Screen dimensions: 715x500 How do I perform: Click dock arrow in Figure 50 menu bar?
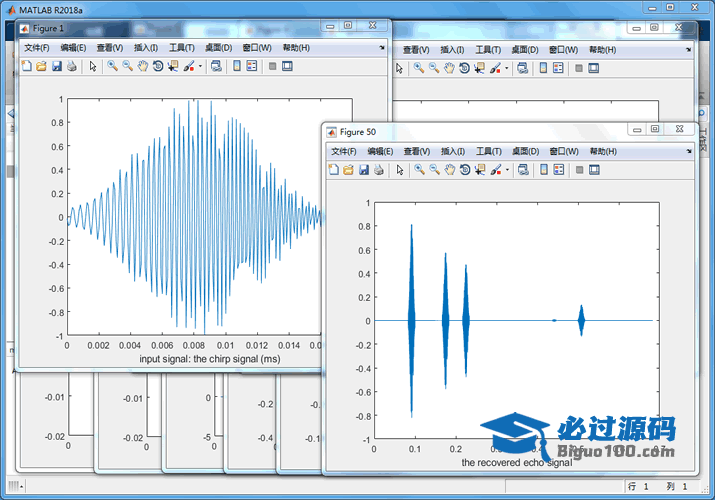click(x=689, y=151)
